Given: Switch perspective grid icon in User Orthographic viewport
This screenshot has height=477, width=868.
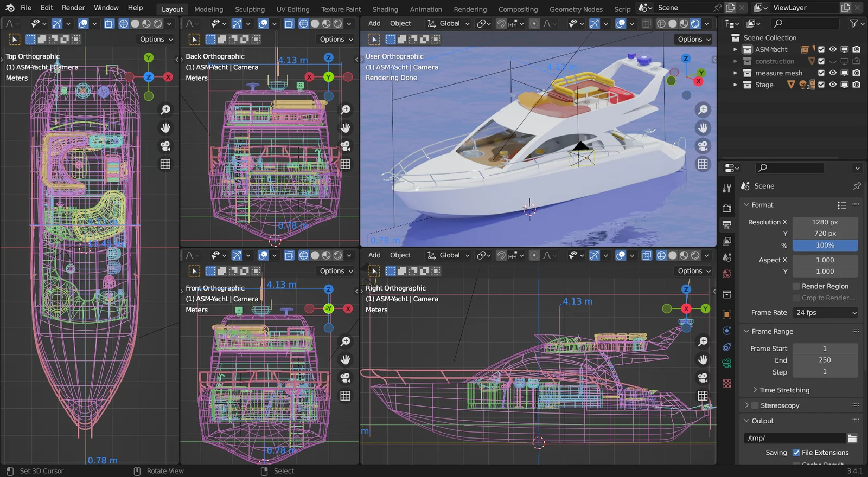Looking at the screenshot, I should (703, 164).
